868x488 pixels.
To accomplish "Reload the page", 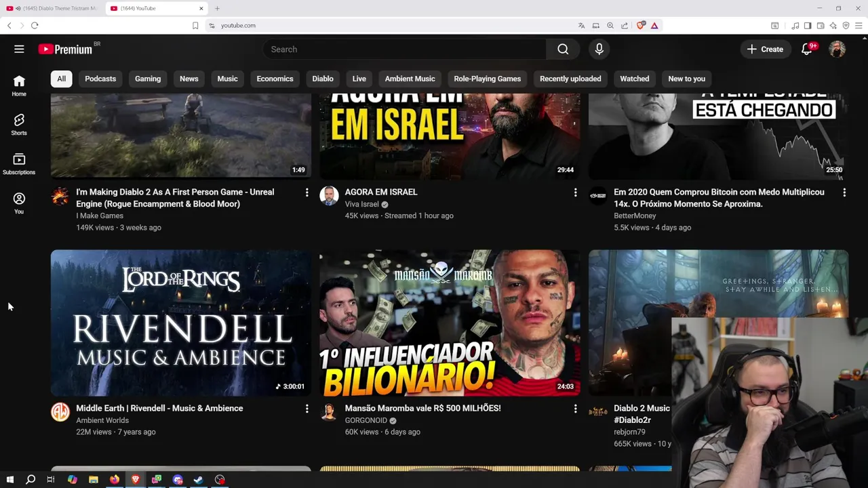I will pos(35,25).
